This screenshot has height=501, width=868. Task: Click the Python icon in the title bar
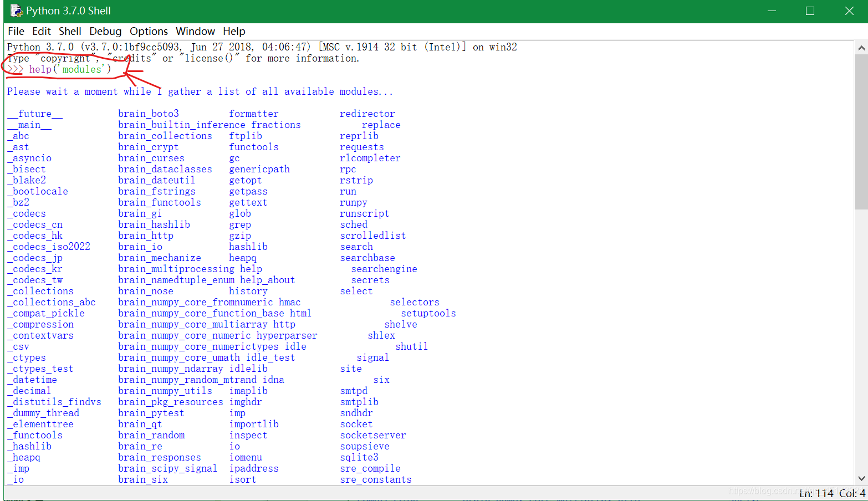click(15, 10)
